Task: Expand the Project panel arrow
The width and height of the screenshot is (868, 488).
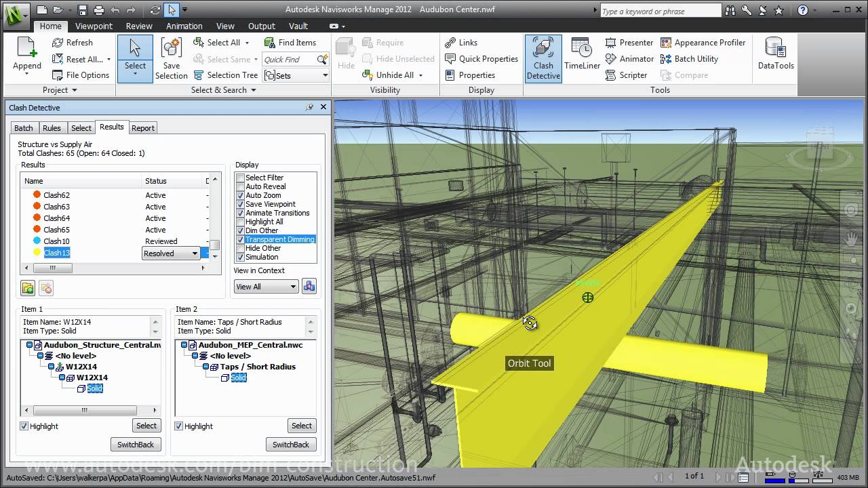Action: click(74, 90)
